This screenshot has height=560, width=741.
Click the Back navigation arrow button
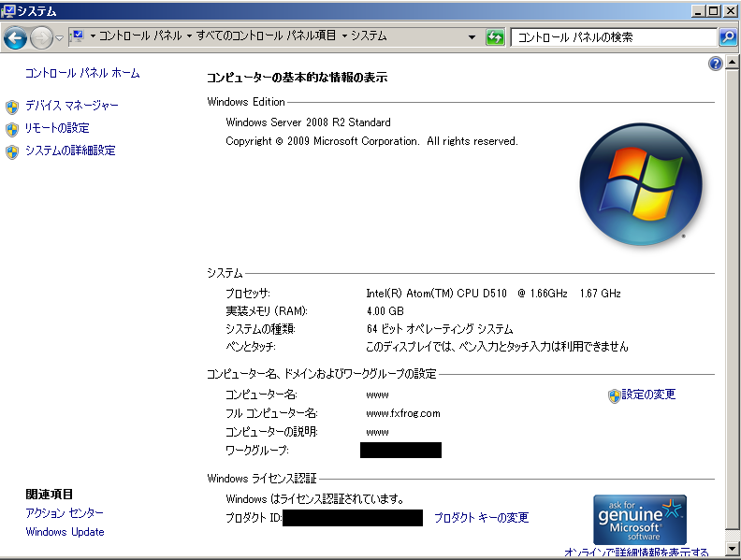tap(16, 37)
